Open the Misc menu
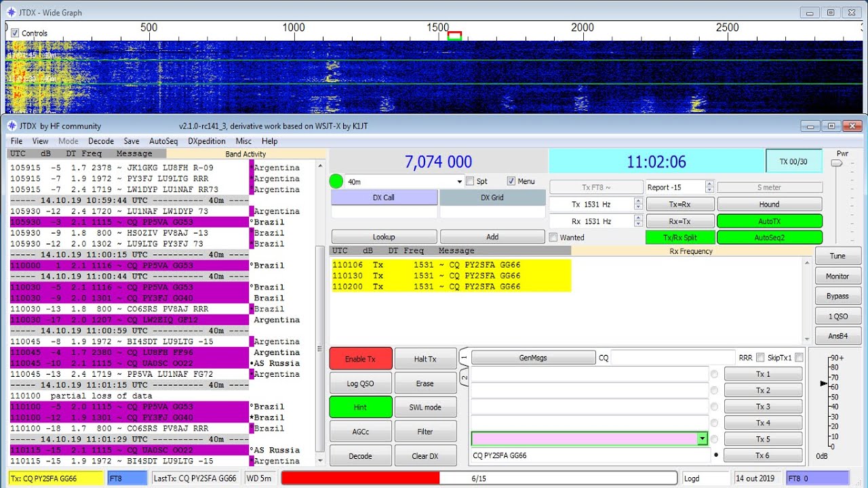 pos(243,141)
